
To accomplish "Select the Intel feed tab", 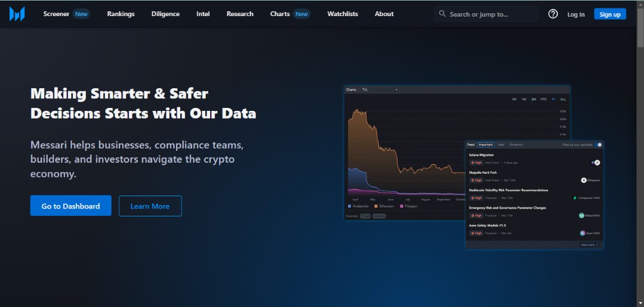I will (x=501, y=145).
